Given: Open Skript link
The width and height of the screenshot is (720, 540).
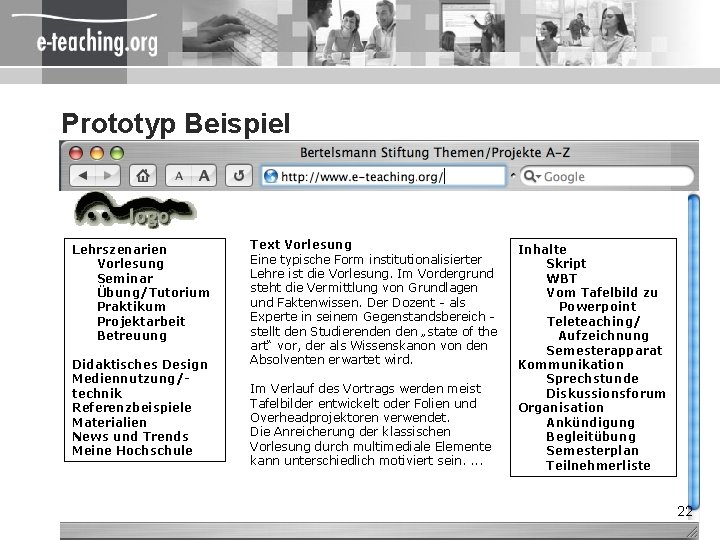Looking at the screenshot, I should pyautogui.click(x=566, y=264).
